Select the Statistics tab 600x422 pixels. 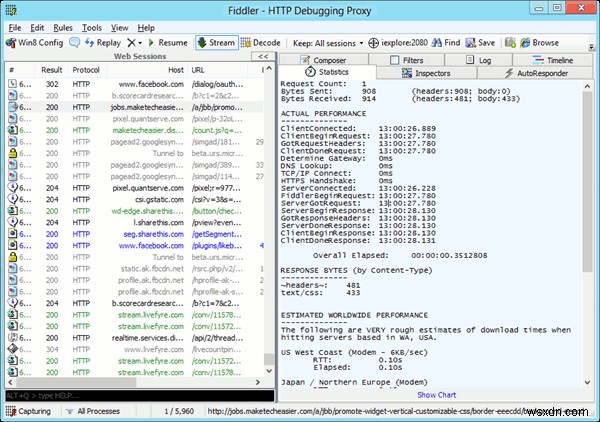coord(327,72)
